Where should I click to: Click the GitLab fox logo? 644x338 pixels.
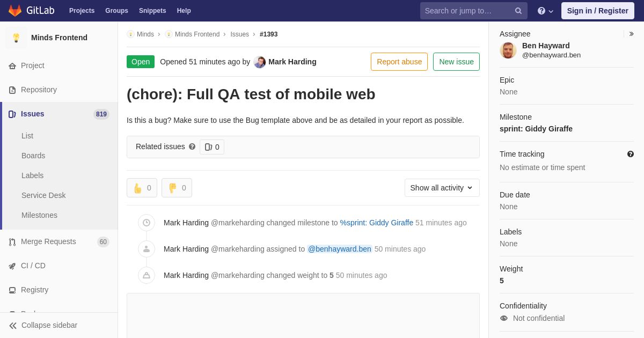point(15,11)
